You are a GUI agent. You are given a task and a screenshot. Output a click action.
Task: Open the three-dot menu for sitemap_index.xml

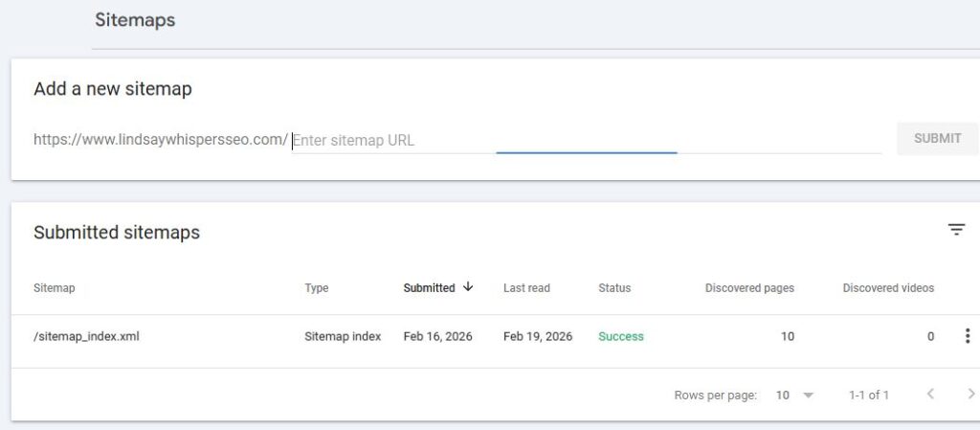pos(967,336)
